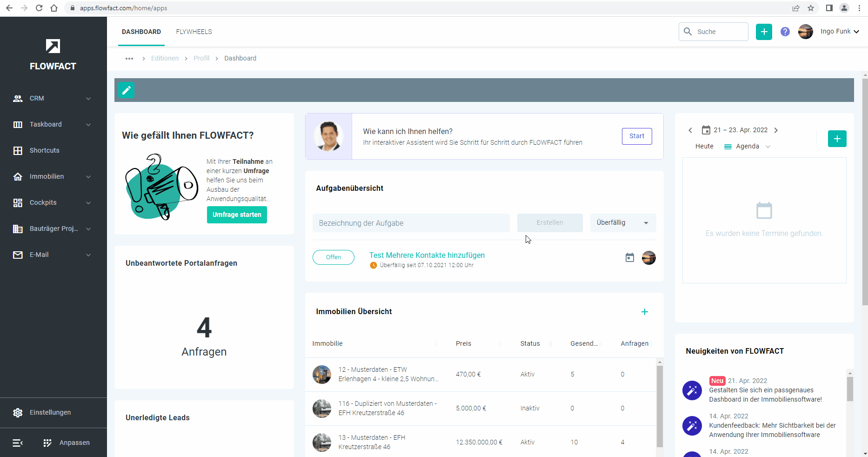Click the main page vertical scrollbar
This screenshot has height=457, width=868.
tap(865, 191)
